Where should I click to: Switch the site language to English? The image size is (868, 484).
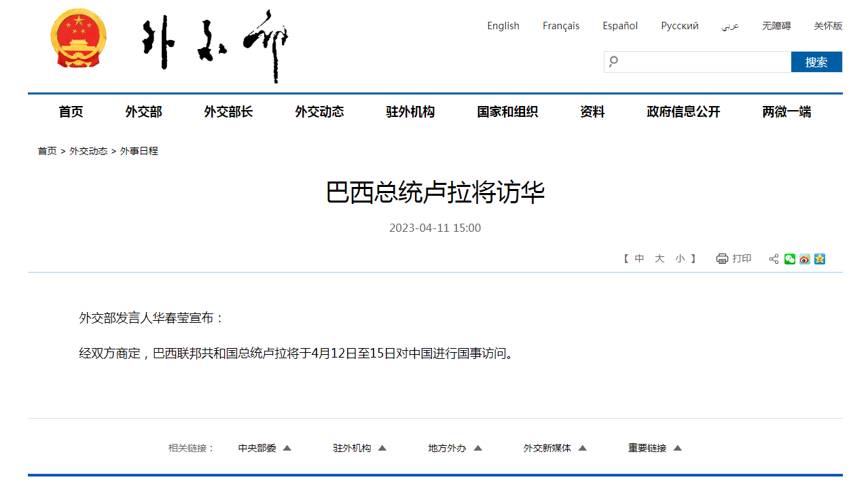click(503, 25)
